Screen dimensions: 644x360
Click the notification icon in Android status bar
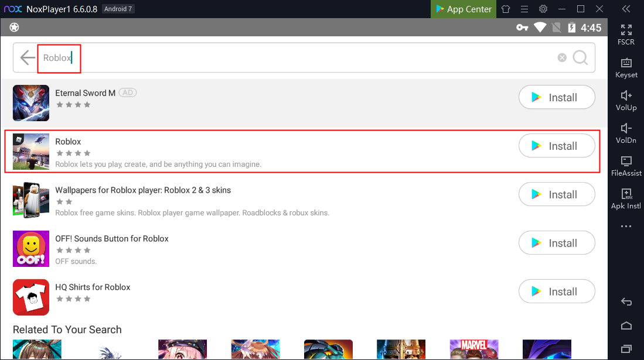tap(15, 28)
